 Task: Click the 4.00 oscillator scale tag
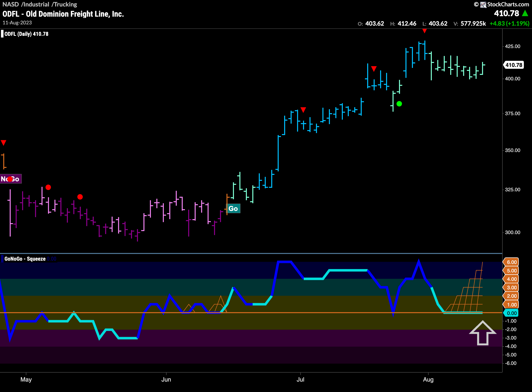click(x=511, y=279)
